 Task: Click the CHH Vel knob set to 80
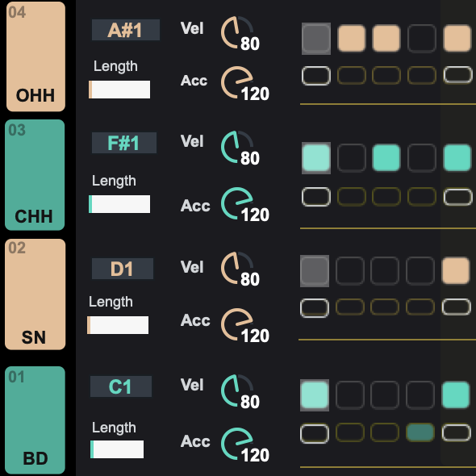pos(237,147)
